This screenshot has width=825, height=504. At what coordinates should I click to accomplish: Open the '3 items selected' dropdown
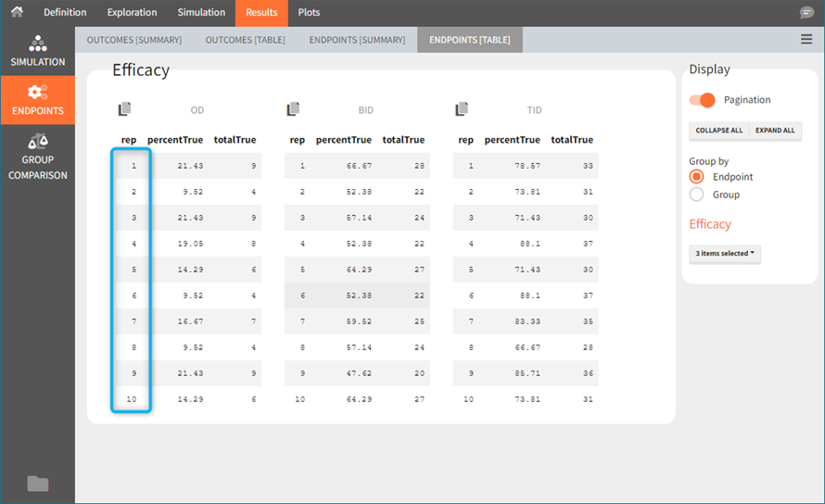[x=724, y=254]
